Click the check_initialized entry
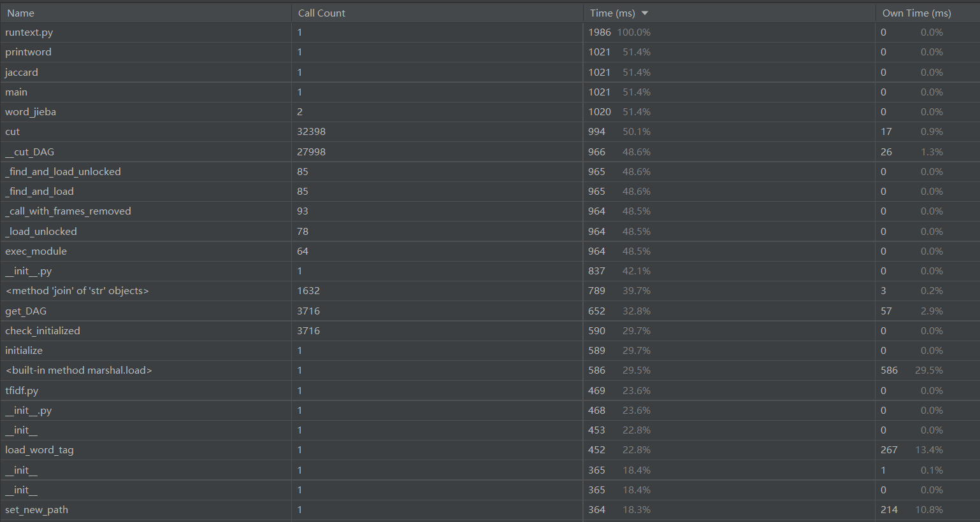Image resolution: width=980 pixels, height=522 pixels. click(43, 331)
